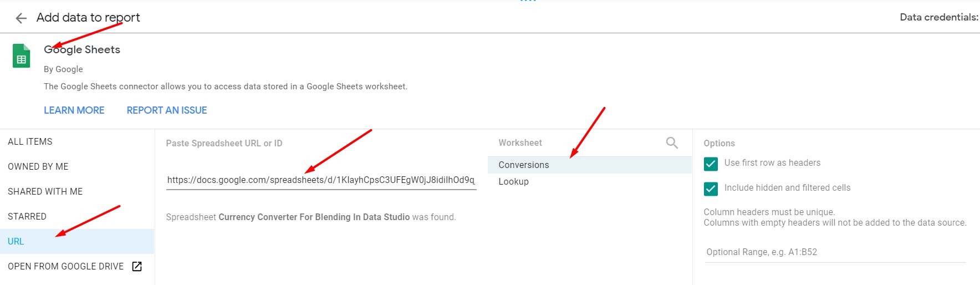The image size is (980, 285).
Task: Click the back arrow icon
Action: pos(21,18)
